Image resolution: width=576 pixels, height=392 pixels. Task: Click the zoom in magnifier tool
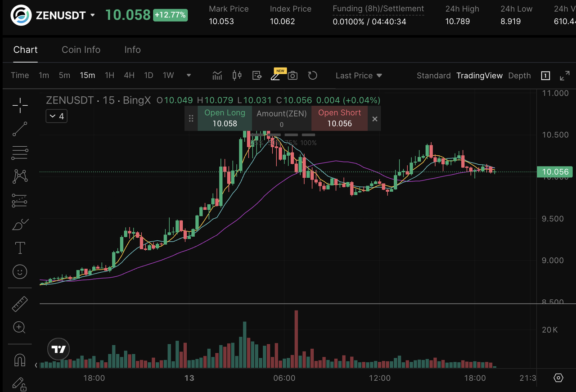20,327
